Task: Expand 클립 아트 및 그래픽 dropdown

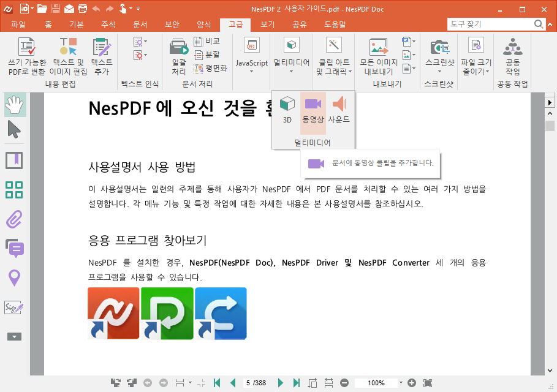Action: click(x=350, y=72)
